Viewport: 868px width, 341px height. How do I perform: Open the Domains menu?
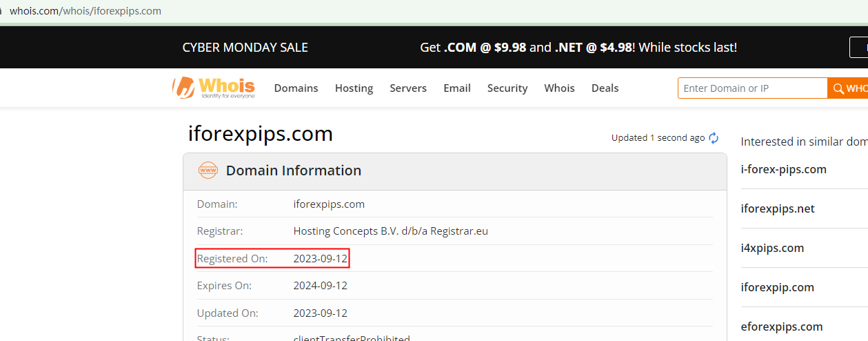pos(296,88)
